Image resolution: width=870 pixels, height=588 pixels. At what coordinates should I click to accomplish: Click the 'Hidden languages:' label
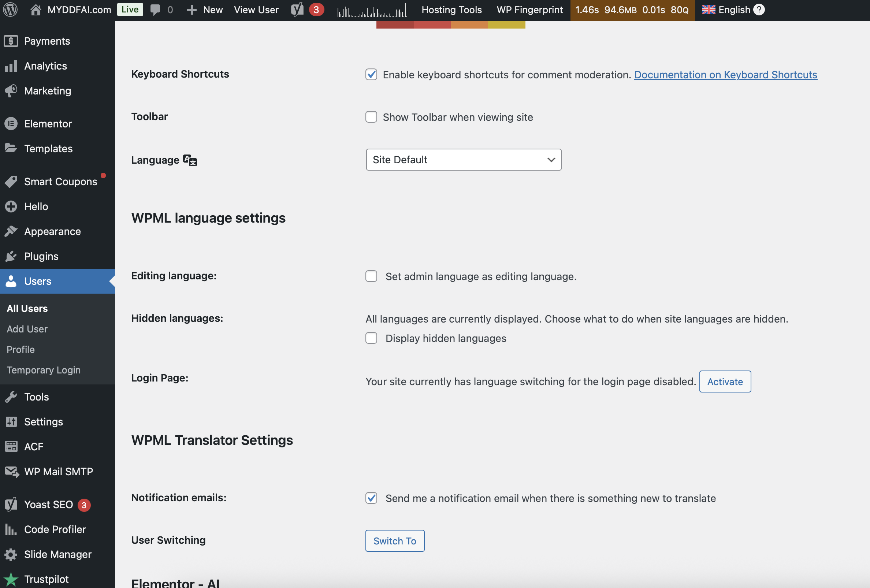(x=177, y=318)
